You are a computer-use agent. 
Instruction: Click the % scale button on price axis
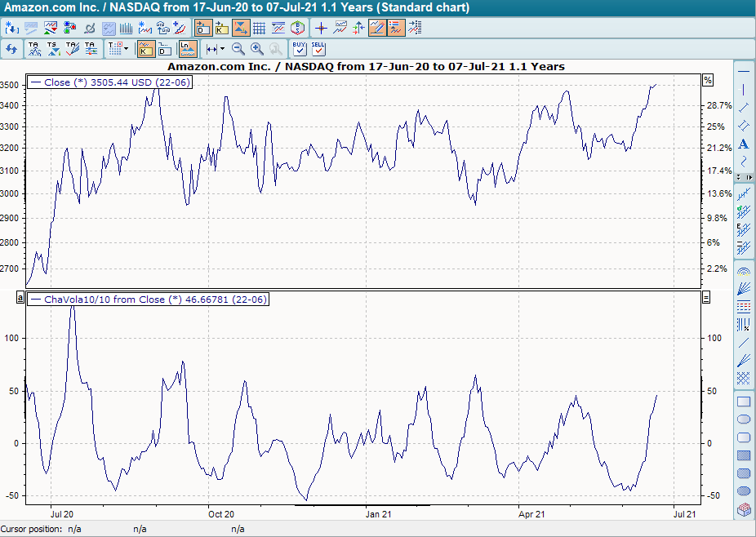click(708, 80)
